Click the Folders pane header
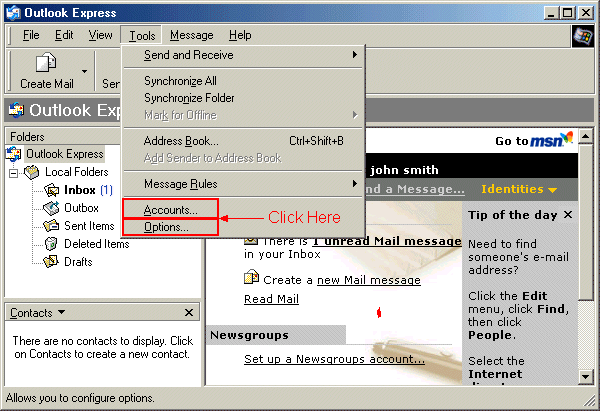This screenshot has width=600, height=411. tap(62, 137)
